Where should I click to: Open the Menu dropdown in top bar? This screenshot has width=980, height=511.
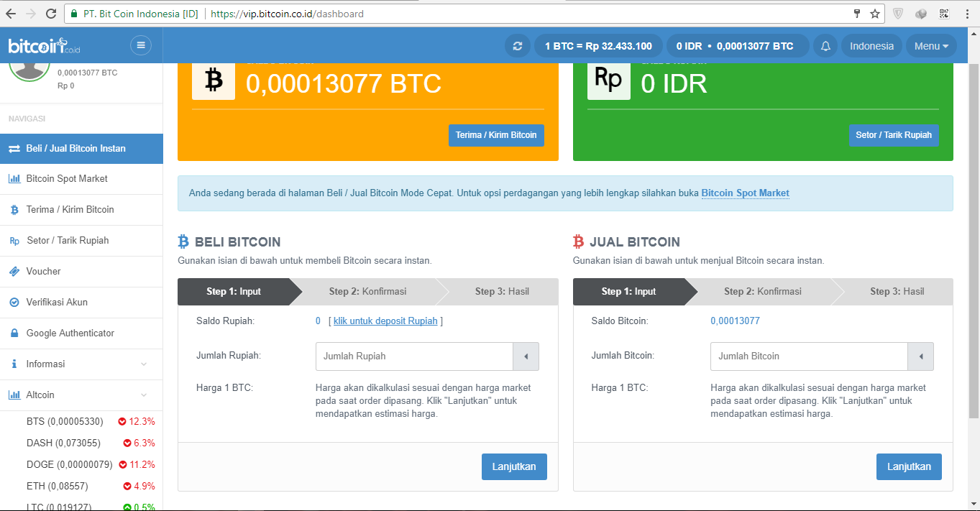931,46
